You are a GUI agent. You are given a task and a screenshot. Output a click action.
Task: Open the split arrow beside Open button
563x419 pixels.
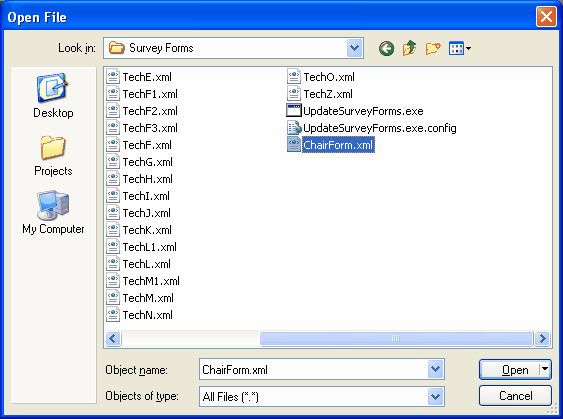pos(545,369)
